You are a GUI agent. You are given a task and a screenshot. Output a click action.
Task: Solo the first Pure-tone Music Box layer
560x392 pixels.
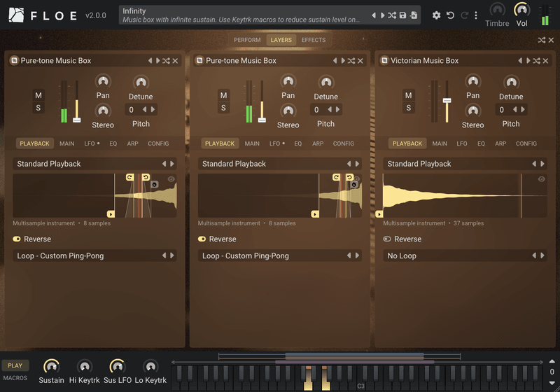[x=38, y=108]
